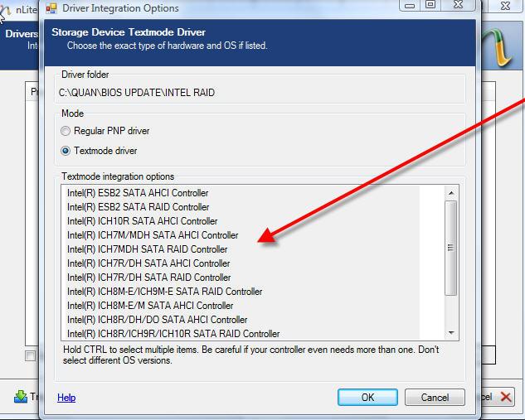Choose Intel(R) ESB2 SATA RAID Controller
Image resolution: width=525 pixels, height=420 pixels.
(240, 207)
